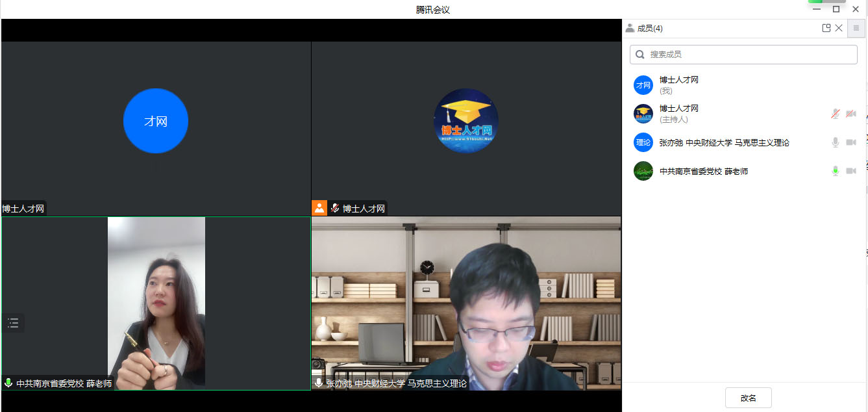Click the 博士人才网 name label on the host video tile

click(x=364, y=209)
